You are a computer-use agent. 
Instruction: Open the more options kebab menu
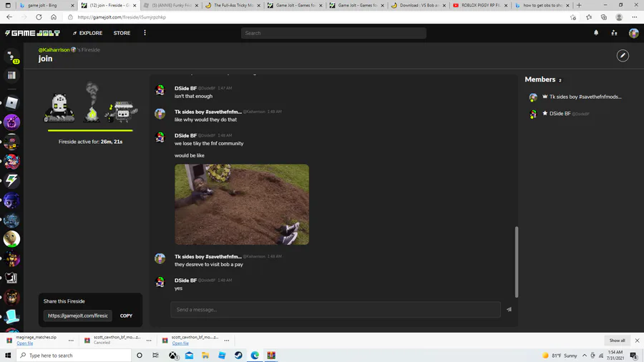(x=145, y=33)
